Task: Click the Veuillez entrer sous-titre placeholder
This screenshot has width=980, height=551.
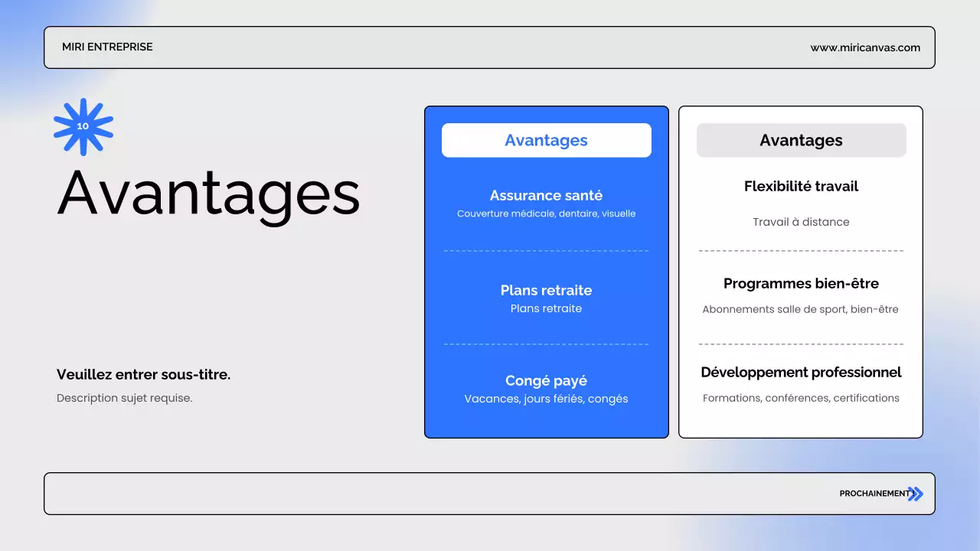Action: tap(143, 375)
